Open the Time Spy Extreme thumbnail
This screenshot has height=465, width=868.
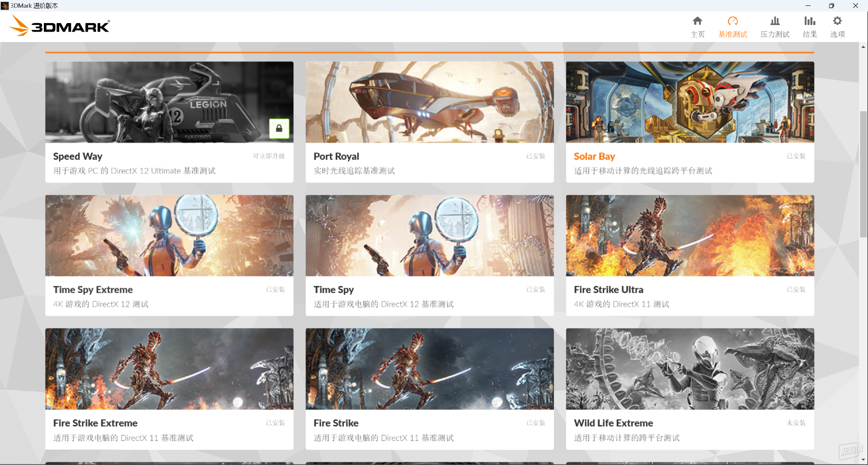coord(169,236)
